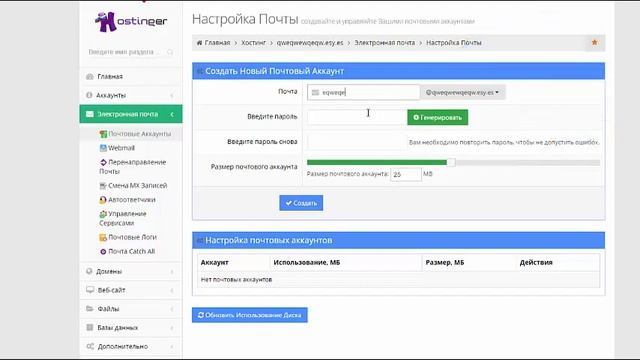Screen dimensions: 640x360
Task: Open qweqwewqeqw.esy.es breadcrumb link
Action: click(310, 42)
